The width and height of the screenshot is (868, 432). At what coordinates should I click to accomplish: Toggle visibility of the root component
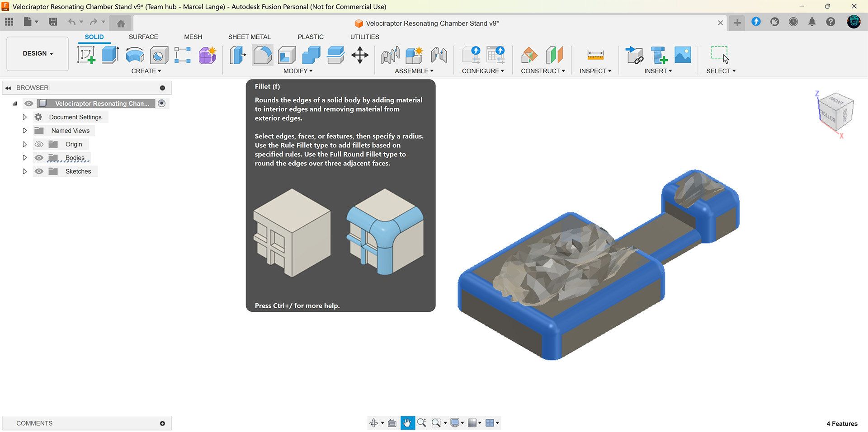[x=29, y=103]
